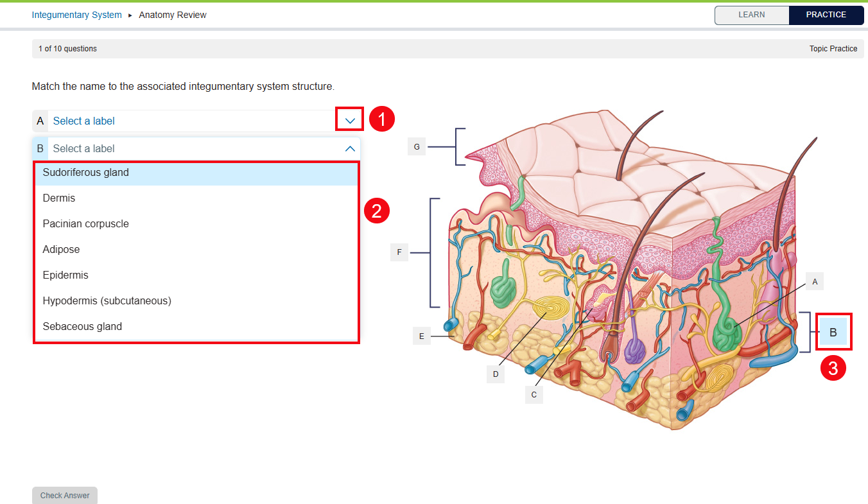Select label E on the diagram
868x504 pixels.
(422, 335)
